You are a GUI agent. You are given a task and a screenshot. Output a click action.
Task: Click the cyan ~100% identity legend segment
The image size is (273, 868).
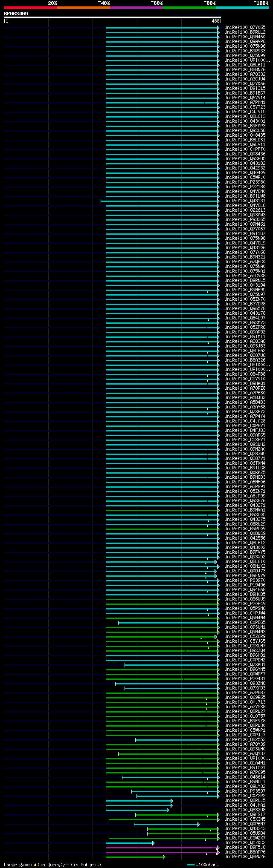pyautogui.click(x=242, y=8)
